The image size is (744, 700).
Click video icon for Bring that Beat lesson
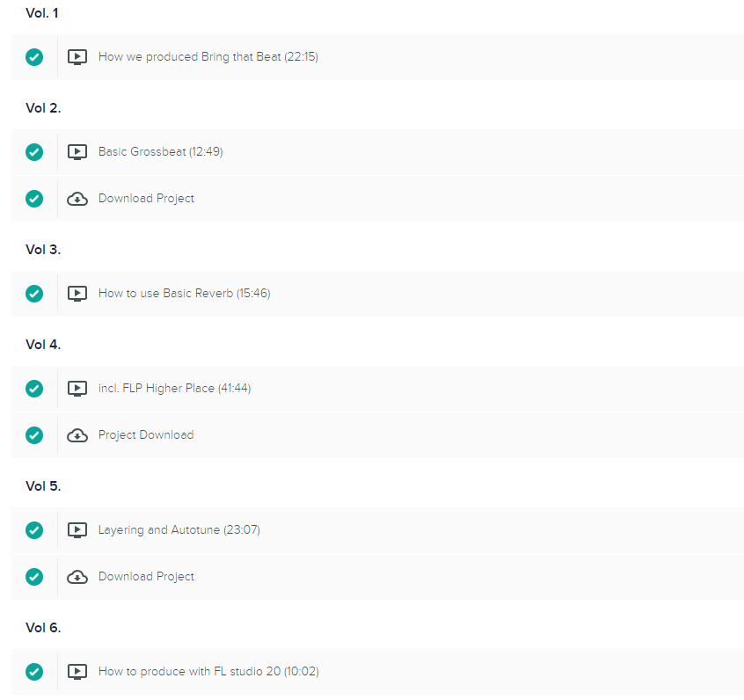point(77,57)
